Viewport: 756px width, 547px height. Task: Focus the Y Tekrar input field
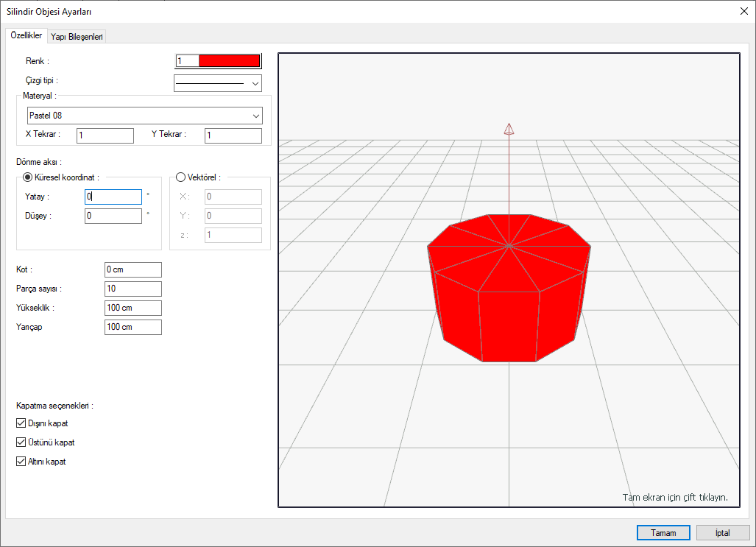[233, 135]
